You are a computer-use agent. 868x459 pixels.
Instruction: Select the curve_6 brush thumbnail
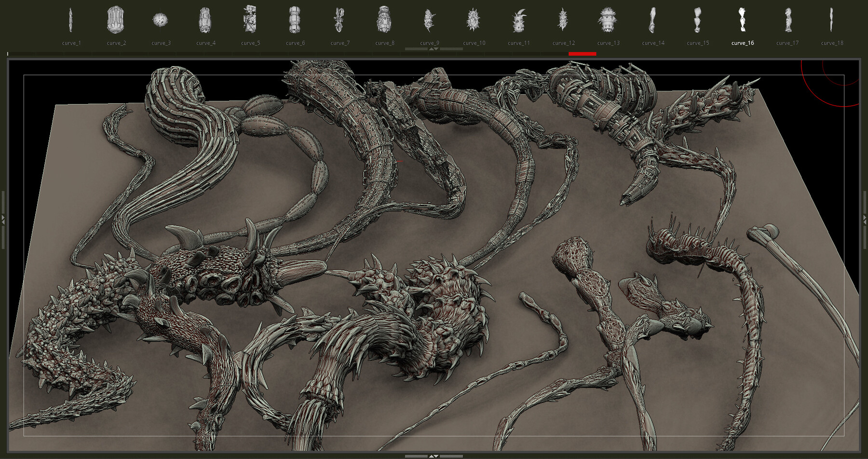pyautogui.click(x=296, y=19)
